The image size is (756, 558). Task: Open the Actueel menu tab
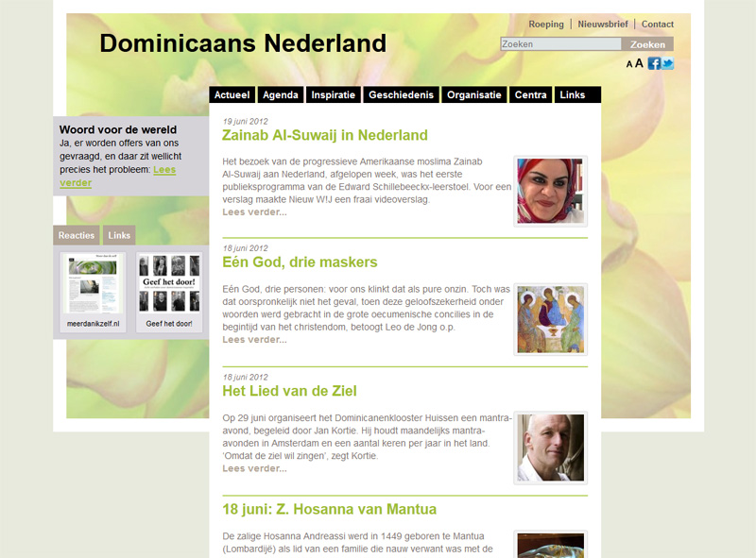[x=232, y=95]
